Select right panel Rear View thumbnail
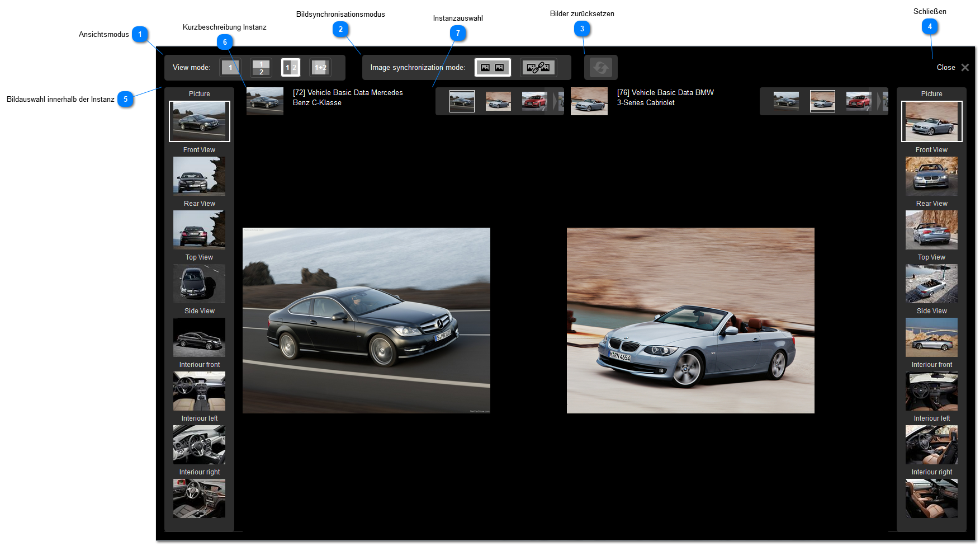Image resolution: width=980 pixels, height=546 pixels. (x=932, y=230)
